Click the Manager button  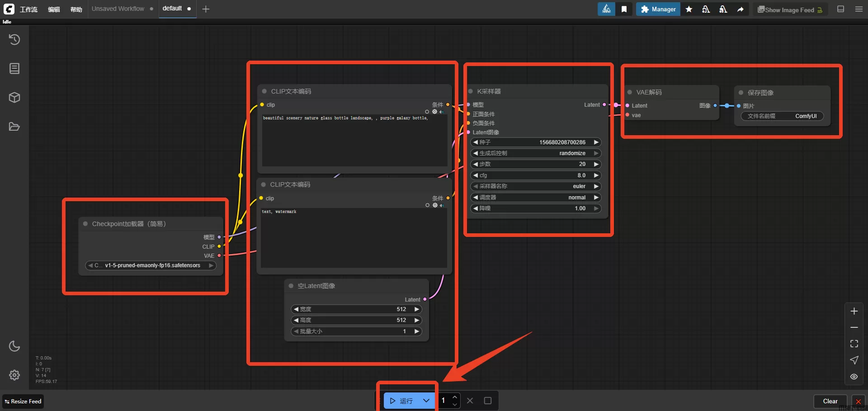658,9
